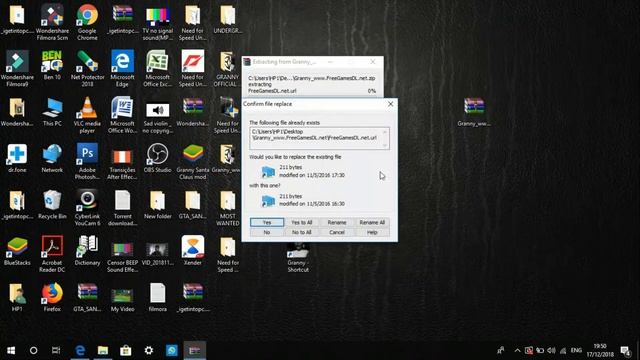
Task: Select Microsoft Edge desktop icon
Action: 122,68
